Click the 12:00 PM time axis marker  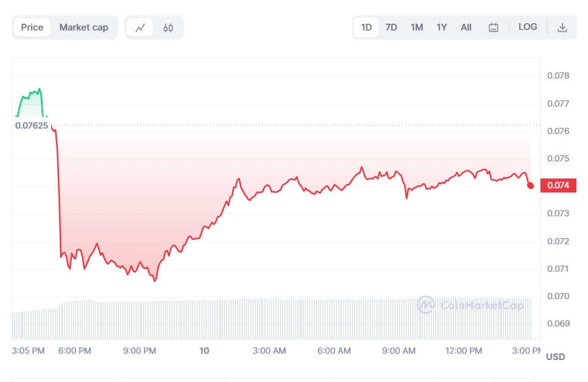464,351
